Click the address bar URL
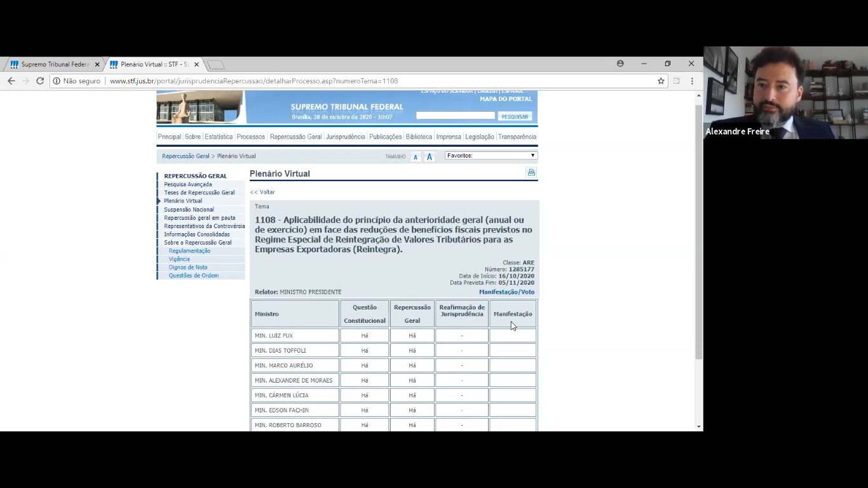This screenshot has height=488, width=868. (254, 81)
